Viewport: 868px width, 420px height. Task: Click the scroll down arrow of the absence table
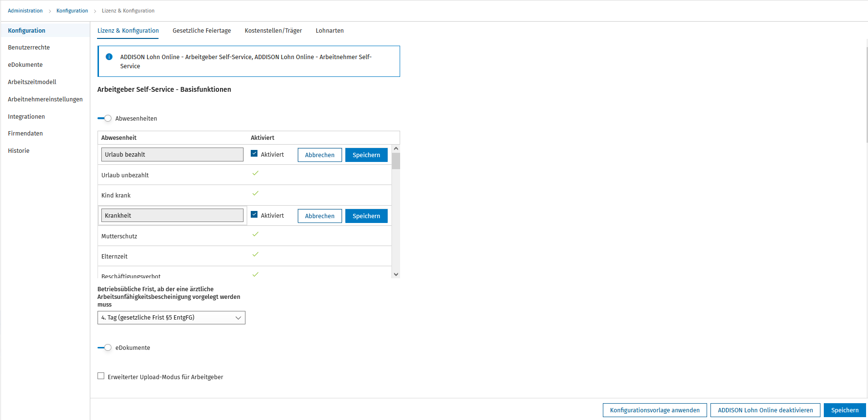point(396,274)
